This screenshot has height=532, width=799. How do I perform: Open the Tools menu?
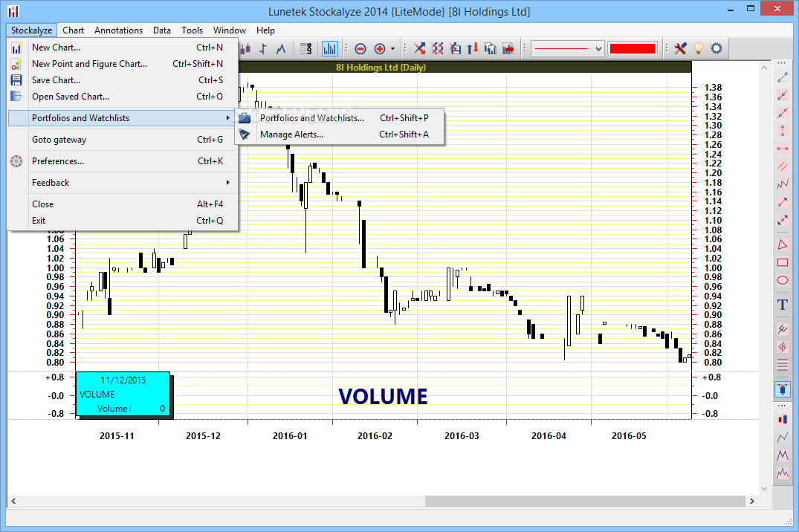coord(192,30)
